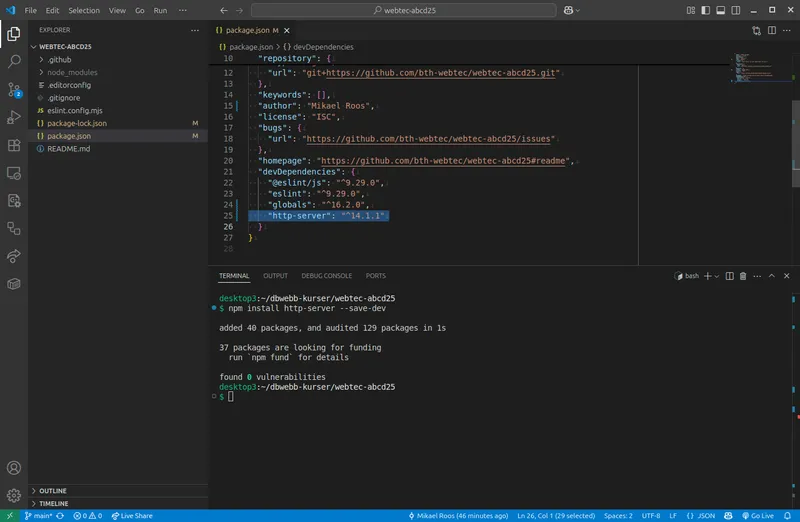Open the Search view in activity bar
This screenshot has height=522, width=800.
click(14, 61)
